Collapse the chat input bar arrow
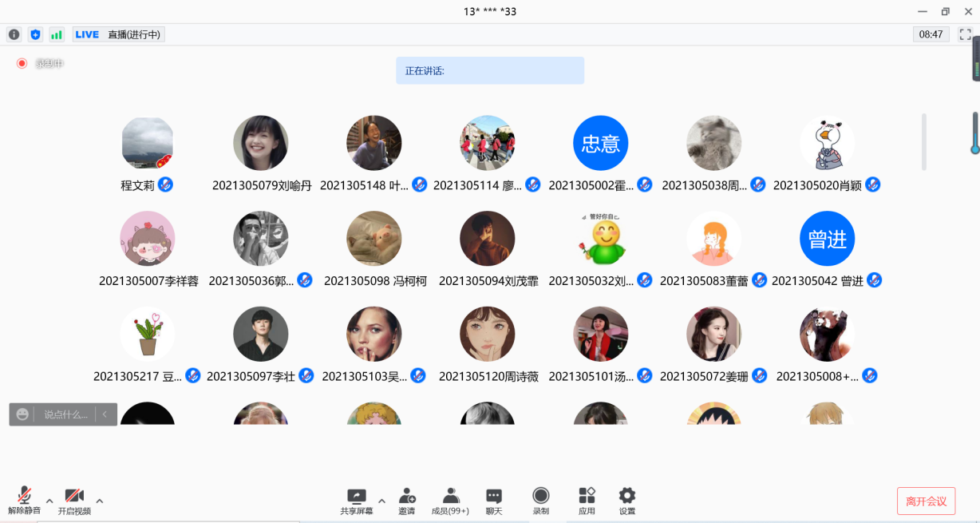 [x=105, y=414]
